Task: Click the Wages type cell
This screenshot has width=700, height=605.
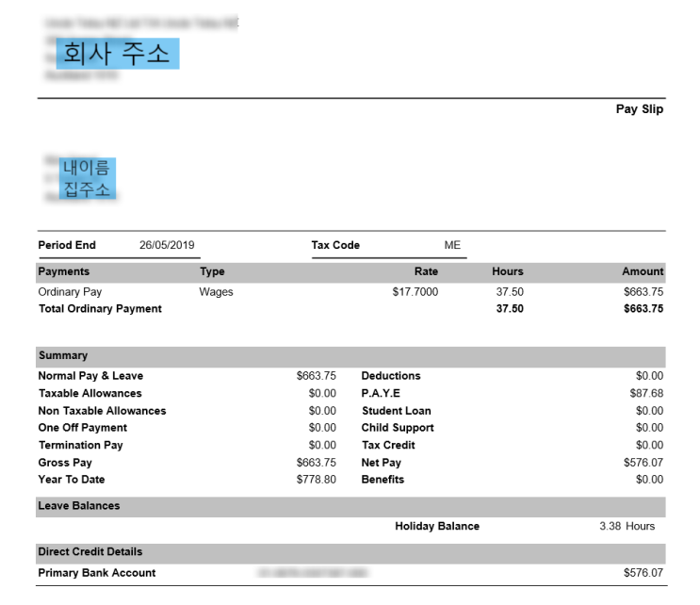Action: pos(216,292)
